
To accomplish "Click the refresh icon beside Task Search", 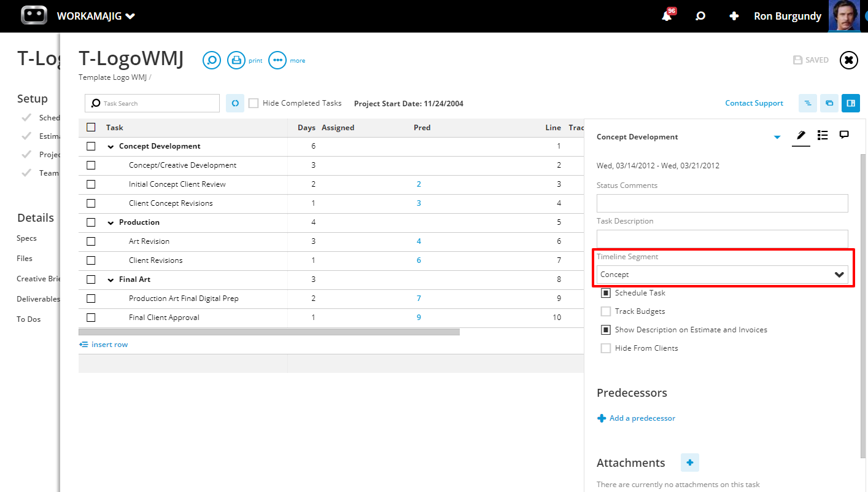I will (235, 103).
